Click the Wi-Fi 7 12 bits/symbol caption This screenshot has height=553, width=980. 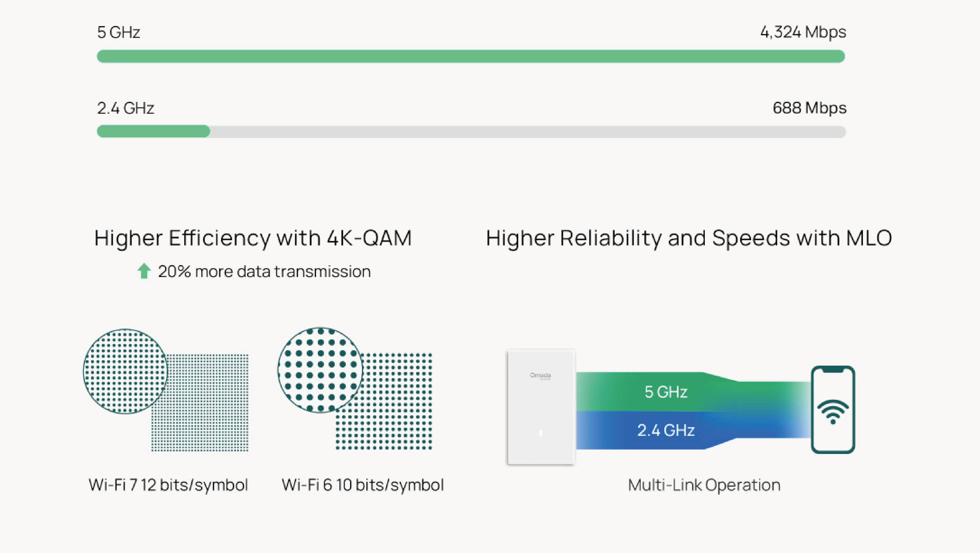click(x=168, y=485)
